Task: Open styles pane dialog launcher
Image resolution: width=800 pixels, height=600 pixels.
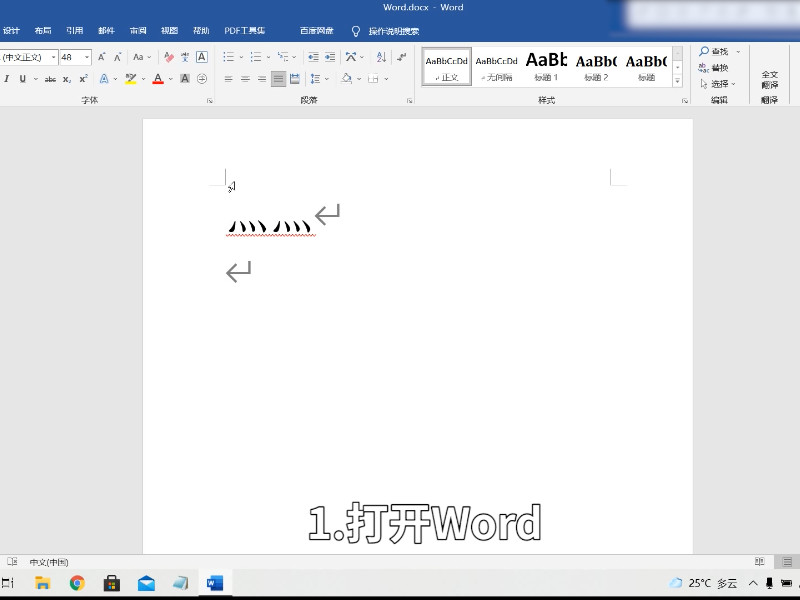Action: tap(685, 101)
